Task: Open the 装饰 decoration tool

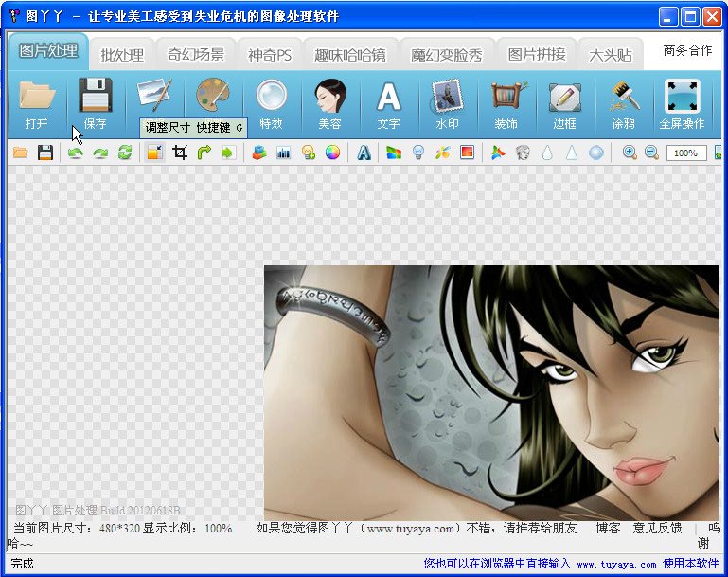Action: coord(506,104)
